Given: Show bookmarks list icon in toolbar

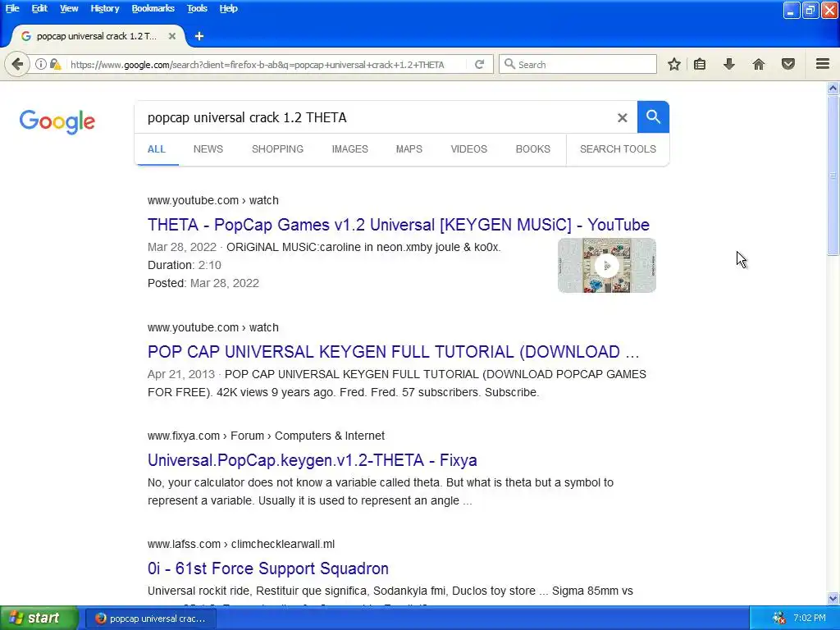Looking at the screenshot, I should pos(700,64).
